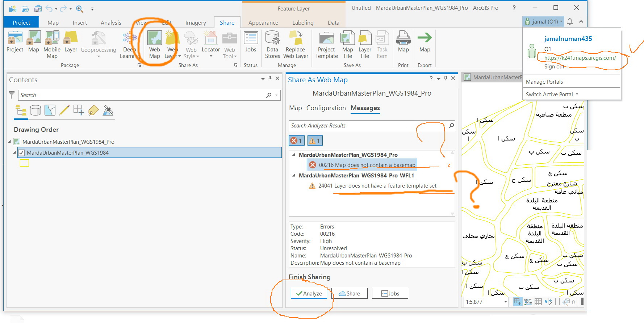The width and height of the screenshot is (644, 323).
Task: Click the Sign out link
Action: point(554,67)
